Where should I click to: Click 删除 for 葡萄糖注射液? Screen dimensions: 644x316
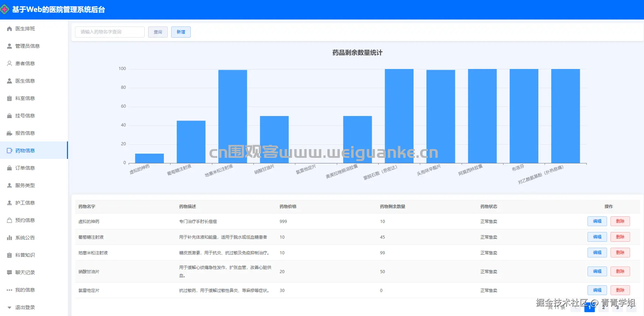click(x=620, y=237)
